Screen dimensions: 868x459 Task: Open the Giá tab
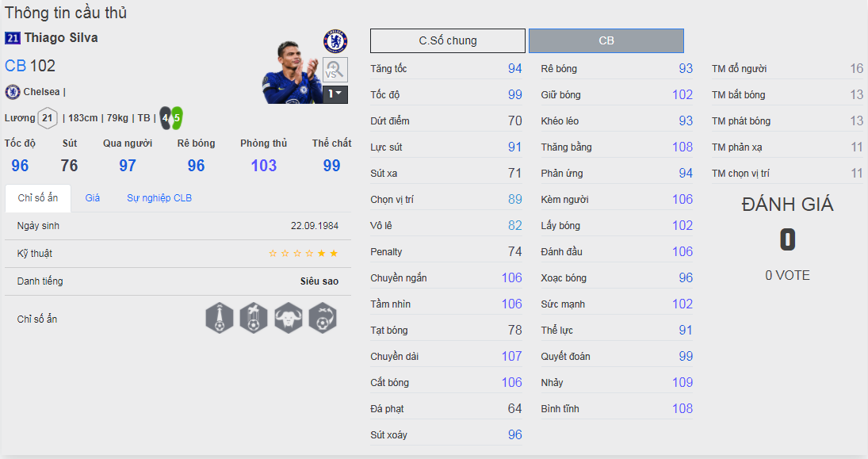[x=93, y=198]
